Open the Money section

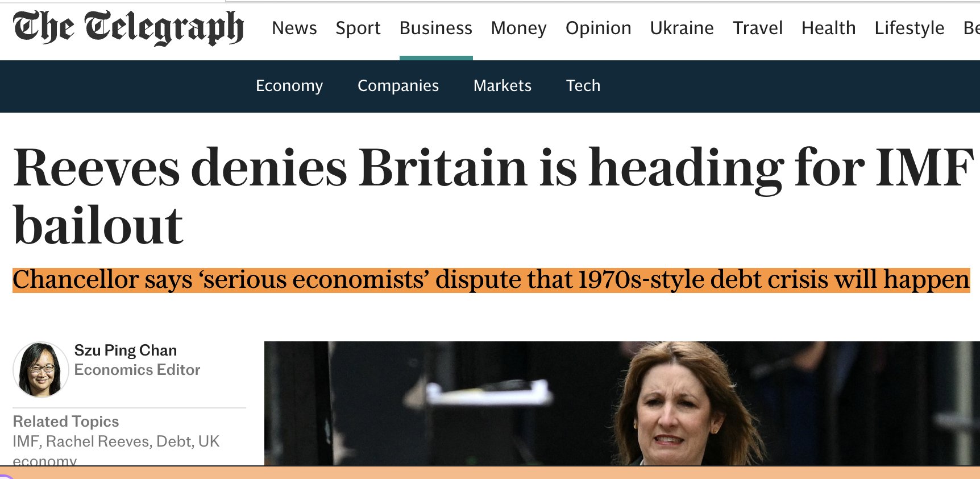tap(518, 28)
